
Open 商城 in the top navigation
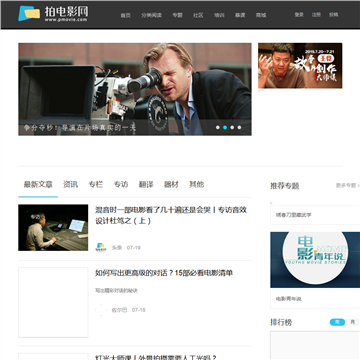coord(261,15)
